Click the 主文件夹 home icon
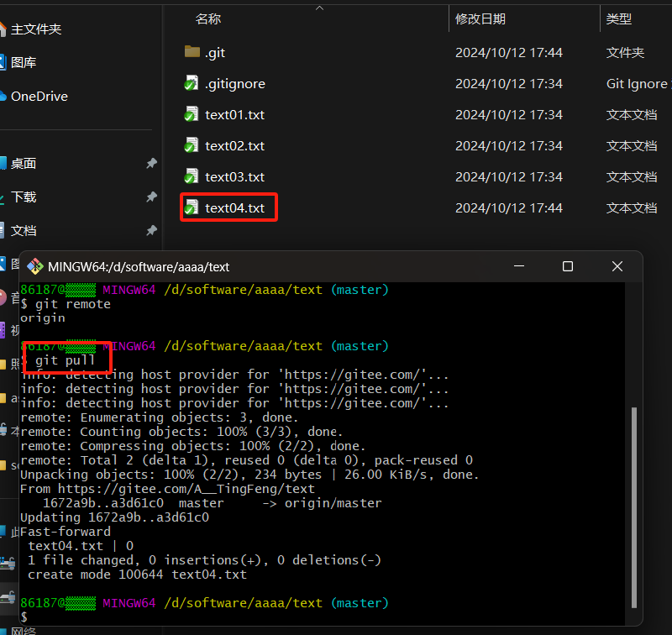 [3, 29]
